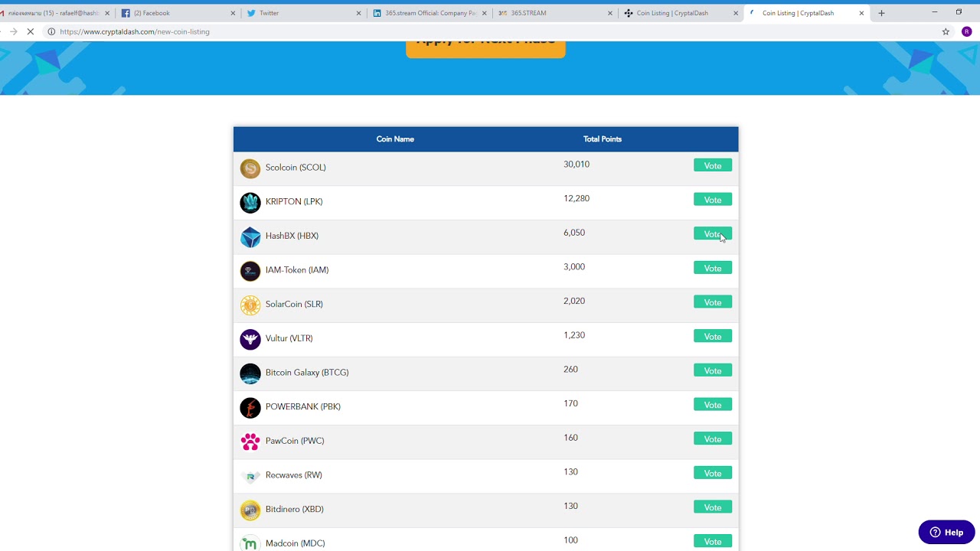
Task: Click the 6,050 points value
Action: pyautogui.click(x=574, y=233)
